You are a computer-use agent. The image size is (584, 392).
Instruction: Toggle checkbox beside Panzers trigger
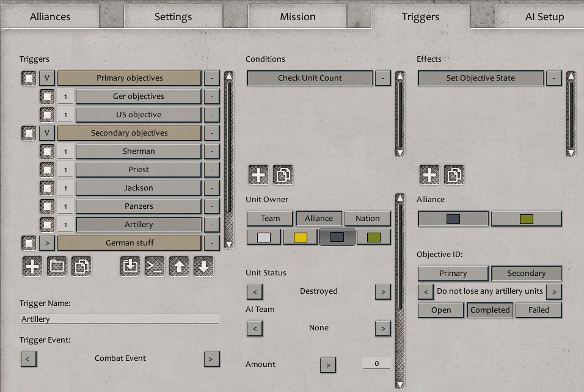[47, 206]
